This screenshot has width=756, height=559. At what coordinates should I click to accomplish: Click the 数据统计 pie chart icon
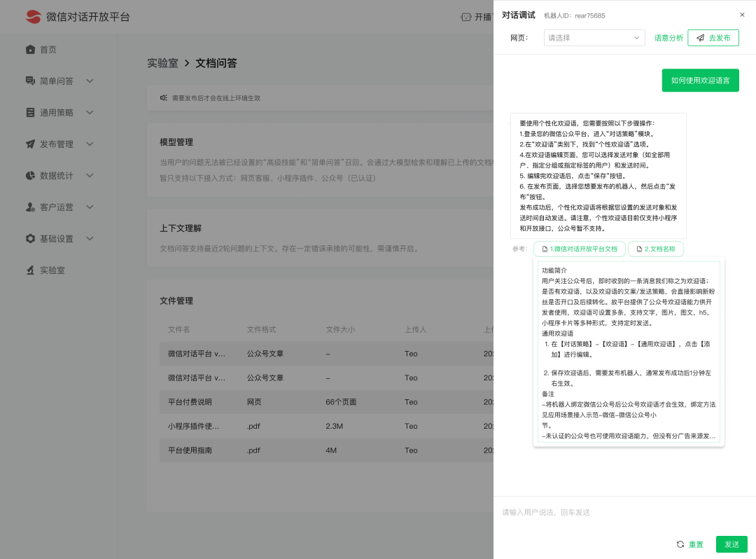30,176
